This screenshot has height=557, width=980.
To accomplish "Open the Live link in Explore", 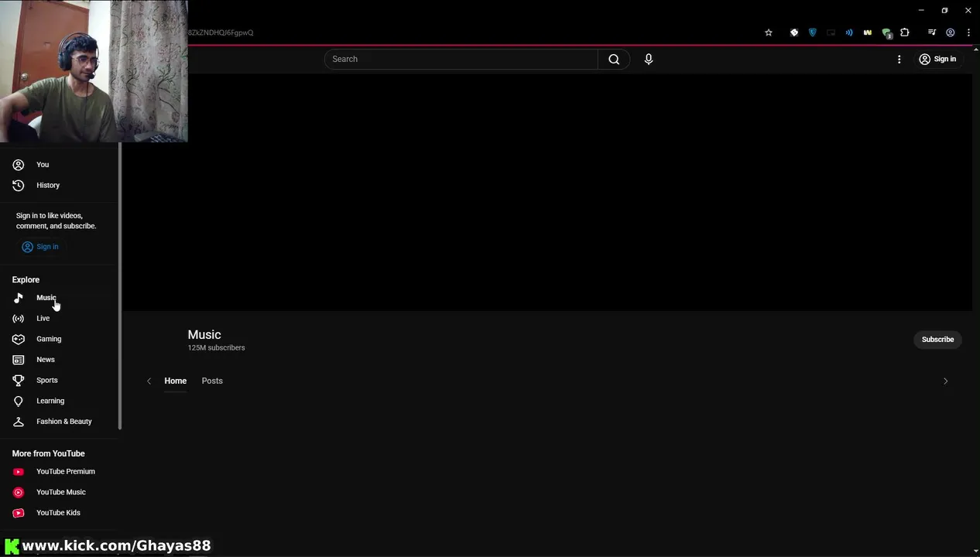I will point(43,319).
